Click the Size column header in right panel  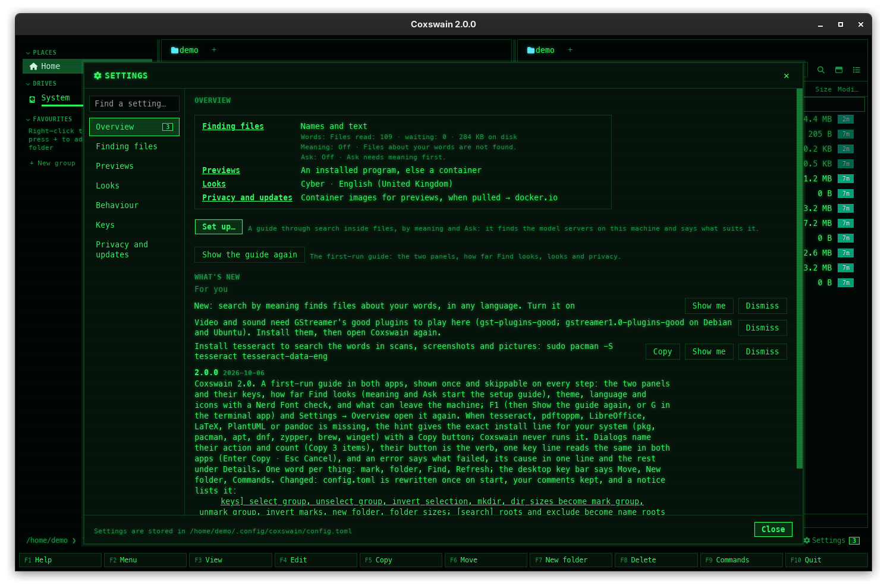pyautogui.click(x=823, y=89)
